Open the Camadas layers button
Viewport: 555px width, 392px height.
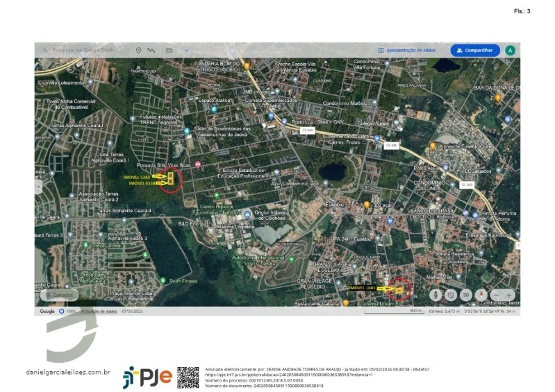click(59, 295)
